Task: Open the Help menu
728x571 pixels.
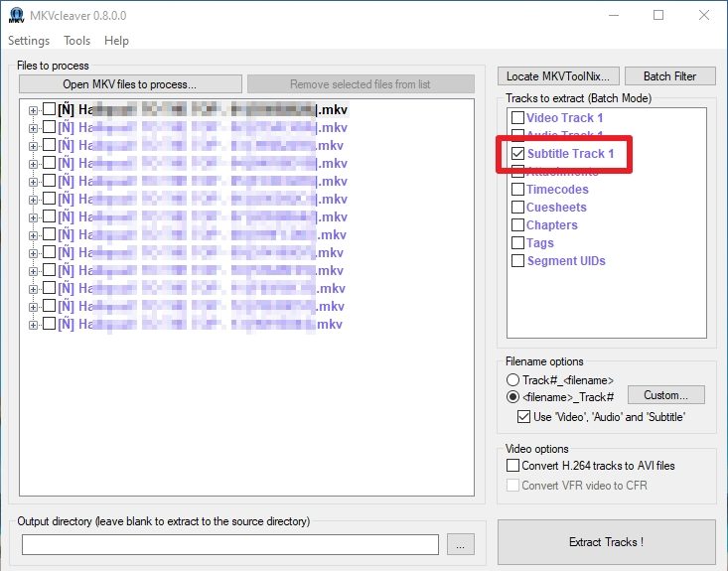Action: 116,41
